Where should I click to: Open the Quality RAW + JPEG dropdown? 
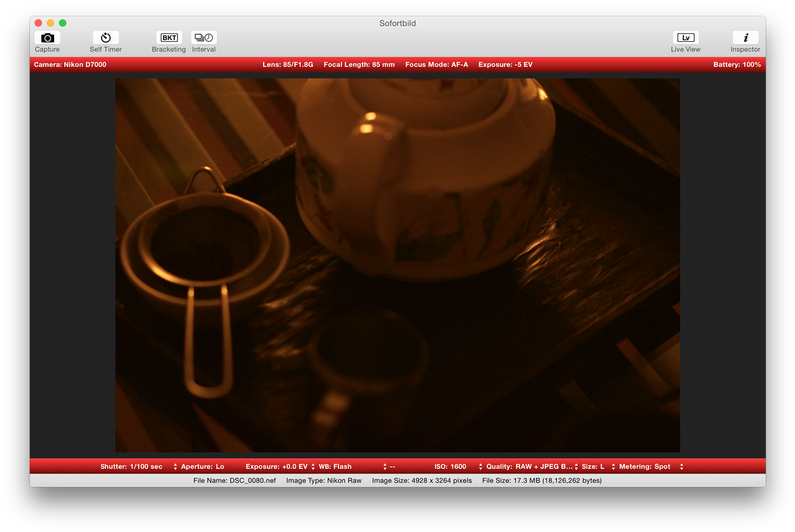(576, 466)
